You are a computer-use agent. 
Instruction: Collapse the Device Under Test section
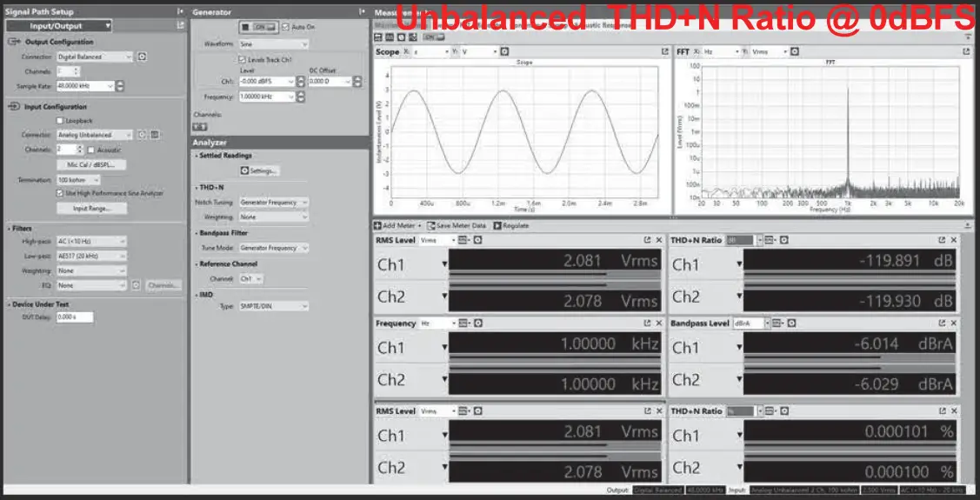coord(8,304)
